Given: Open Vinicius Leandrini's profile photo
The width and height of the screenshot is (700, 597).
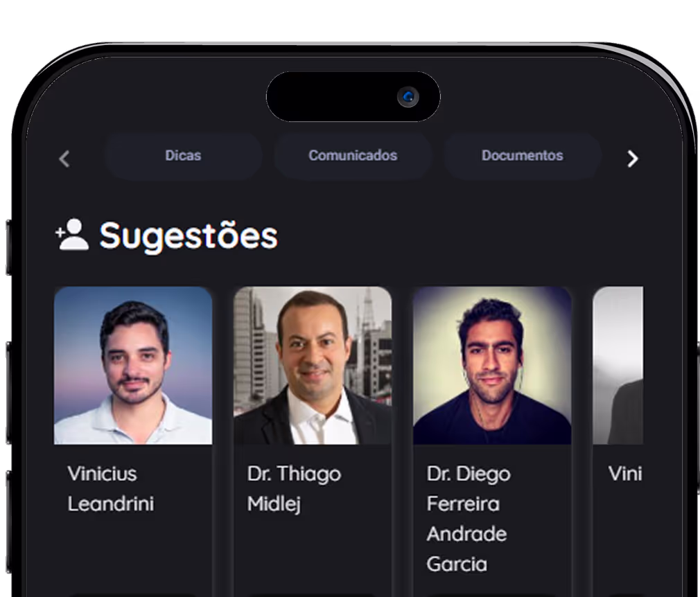Looking at the screenshot, I should point(133,366).
